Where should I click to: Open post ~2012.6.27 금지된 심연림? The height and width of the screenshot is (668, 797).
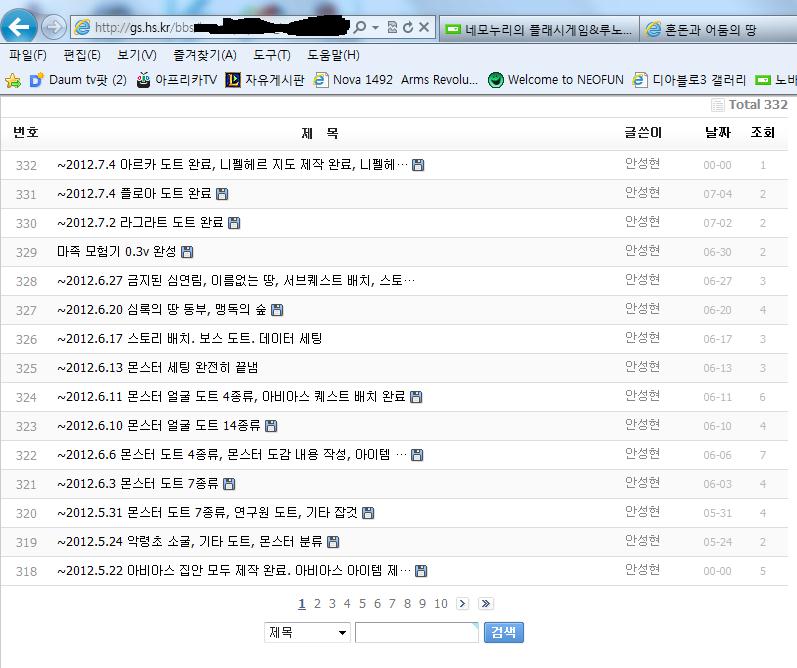(x=236, y=281)
